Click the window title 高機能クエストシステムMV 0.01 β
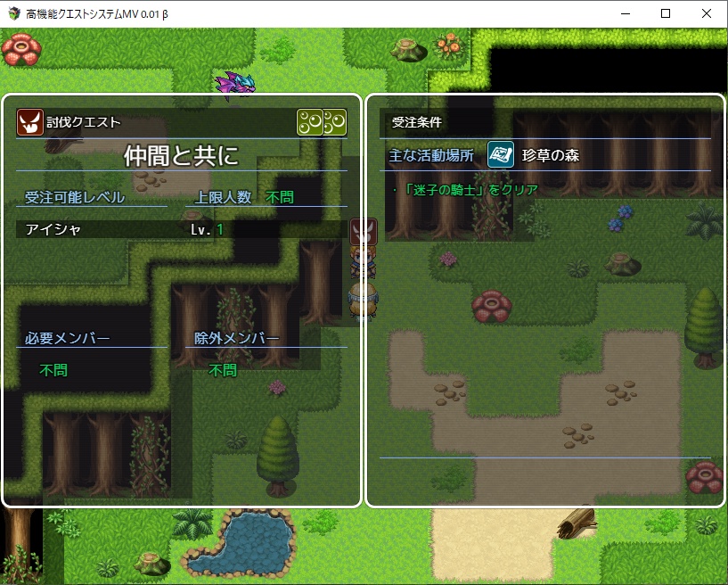Viewport: 728px width, 585px height. click(97, 14)
